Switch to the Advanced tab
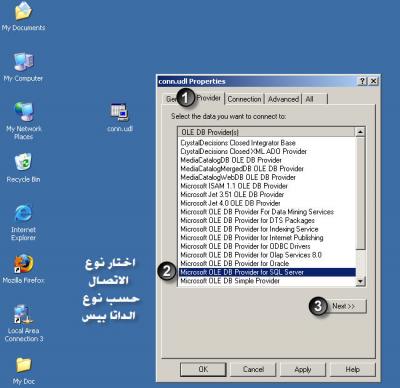Viewport: 400px width, 388px height. tap(283, 99)
